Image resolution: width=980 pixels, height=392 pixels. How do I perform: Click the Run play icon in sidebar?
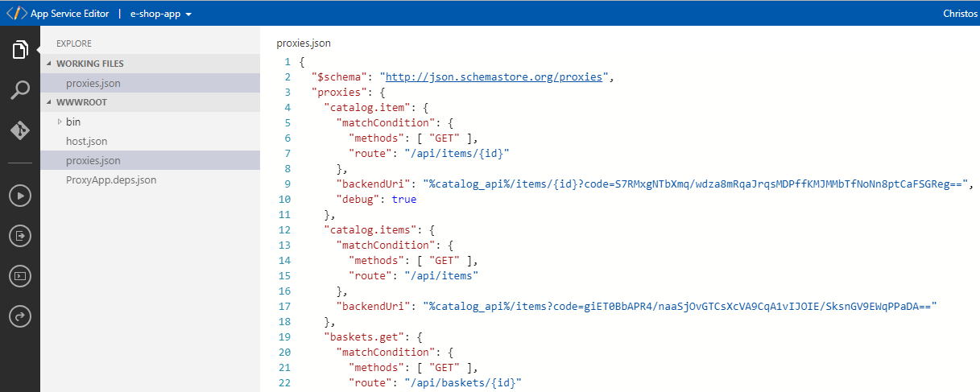pyautogui.click(x=20, y=195)
